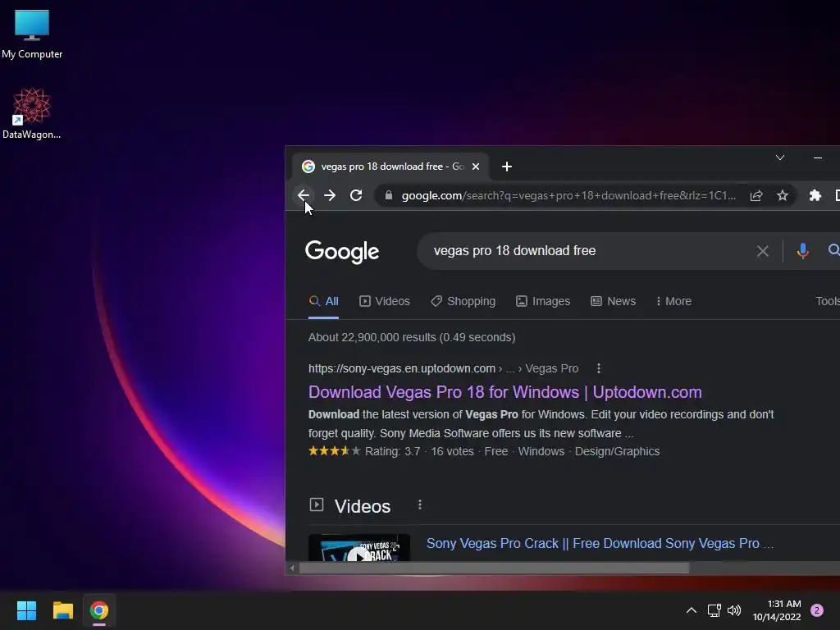840x630 pixels.
Task: Open the Uptodown Vegas Pro 18 download link
Action: 504,392
